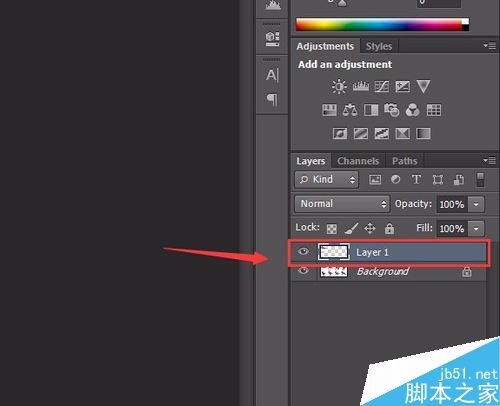Click the Opacity 100% field
Image resolution: width=500 pixels, height=406 pixels.
point(452,204)
